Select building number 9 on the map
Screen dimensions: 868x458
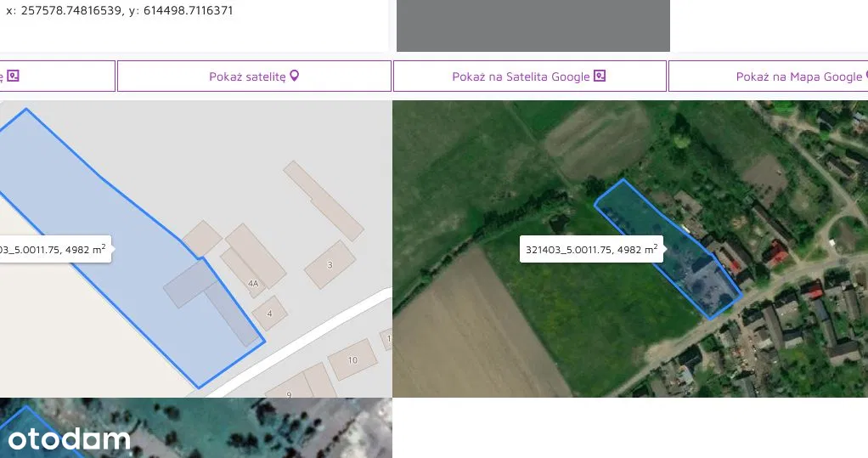click(289, 391)
